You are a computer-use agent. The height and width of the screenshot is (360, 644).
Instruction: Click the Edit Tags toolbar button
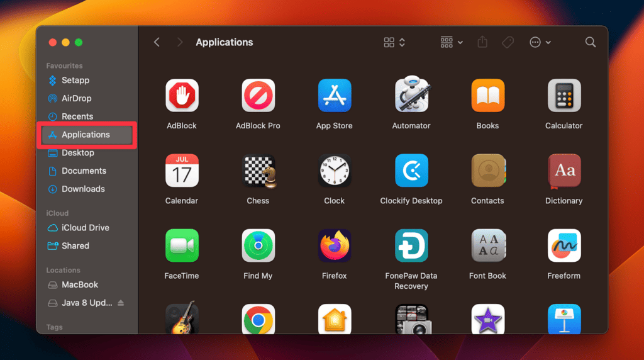(x=508, y=42)
